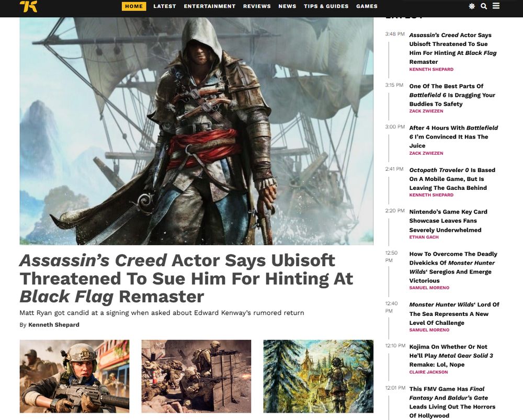Open the Latest menu item
The image size is (523, 420).
point(164,6)
